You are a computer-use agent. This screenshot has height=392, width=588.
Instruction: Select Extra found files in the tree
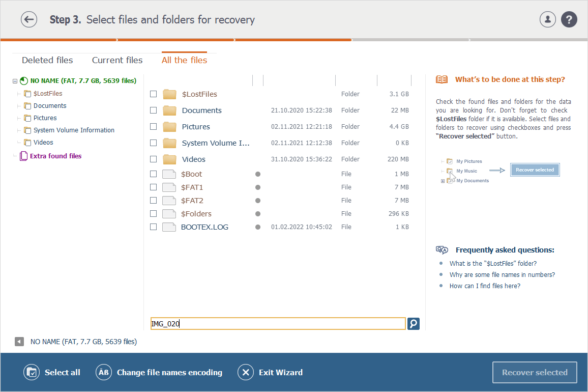(55, 156)
